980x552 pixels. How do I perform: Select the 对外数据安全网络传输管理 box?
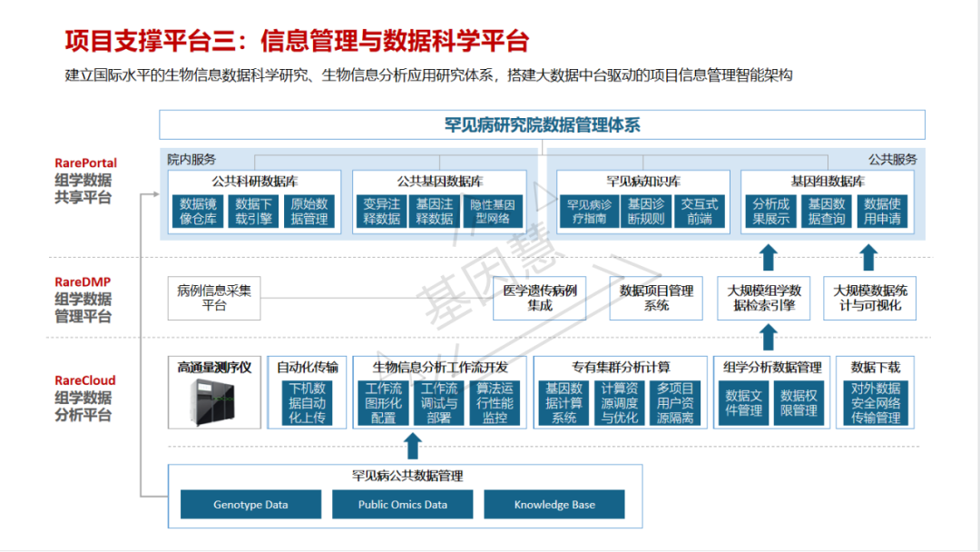click(876, 403)
